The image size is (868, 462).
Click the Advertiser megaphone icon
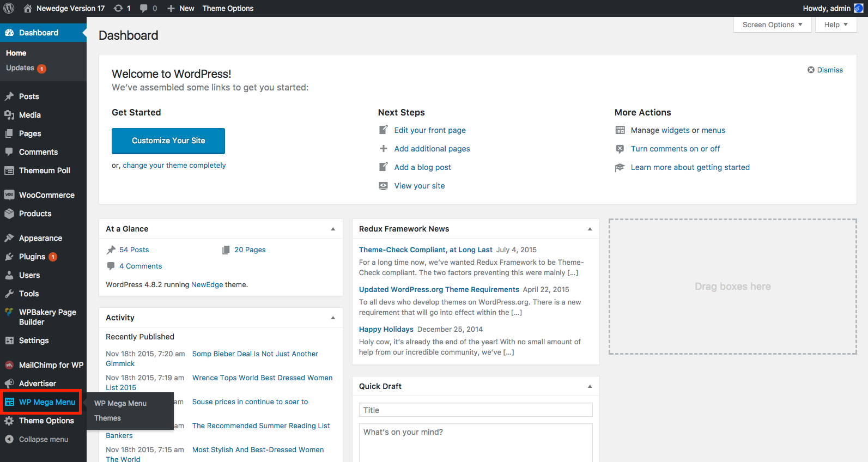[x=9, y=384]
